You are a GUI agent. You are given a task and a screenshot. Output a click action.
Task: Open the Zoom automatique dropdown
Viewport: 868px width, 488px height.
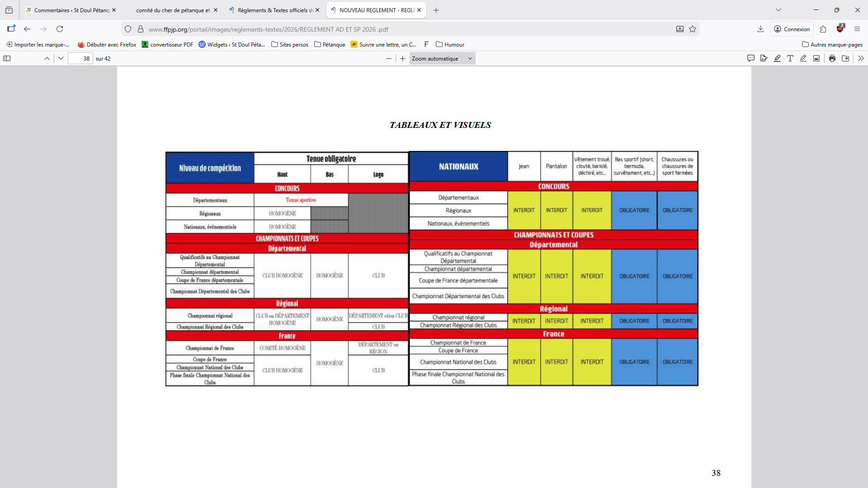(442, 58)
